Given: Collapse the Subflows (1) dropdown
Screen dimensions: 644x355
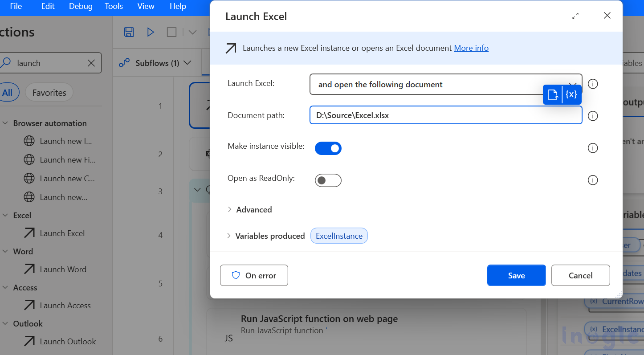Looking at the screenshot, I should (187, 63).
